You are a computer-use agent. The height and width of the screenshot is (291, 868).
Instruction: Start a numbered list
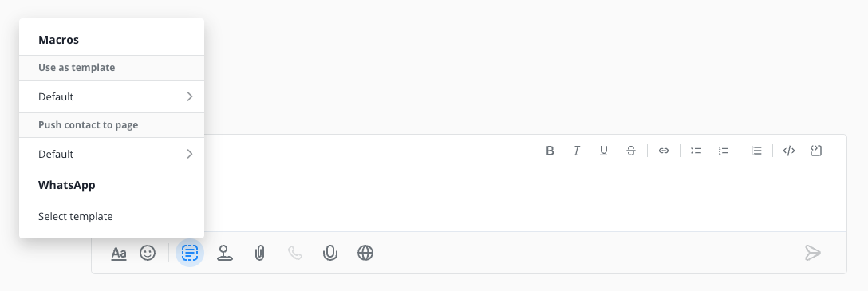tap(724, 151)
